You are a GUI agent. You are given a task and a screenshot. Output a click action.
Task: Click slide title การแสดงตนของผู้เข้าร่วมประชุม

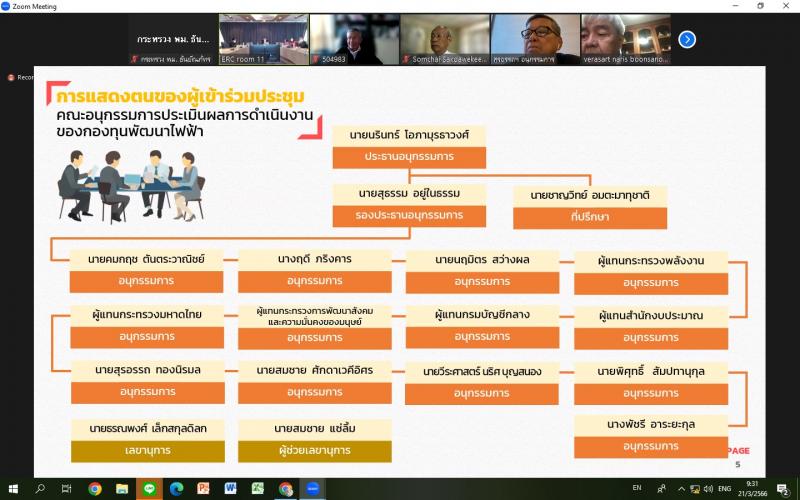coord(181,96)
